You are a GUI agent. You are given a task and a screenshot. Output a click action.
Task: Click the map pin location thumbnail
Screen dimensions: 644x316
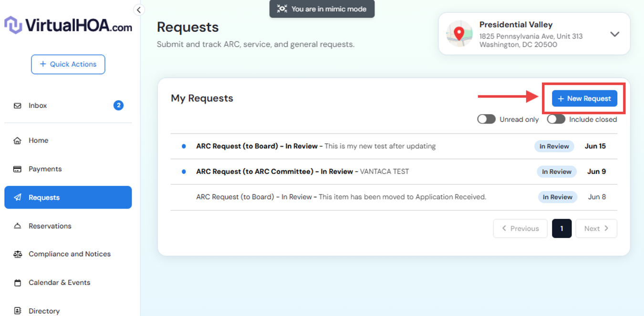[x=459, y=33]
